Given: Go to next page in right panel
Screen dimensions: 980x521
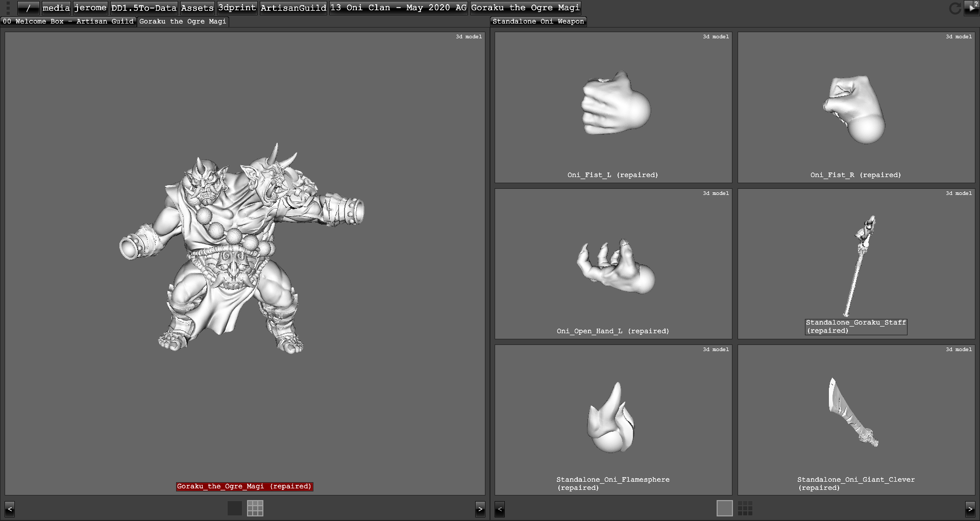Looking at the screenshot, I should tap(970, 509).
